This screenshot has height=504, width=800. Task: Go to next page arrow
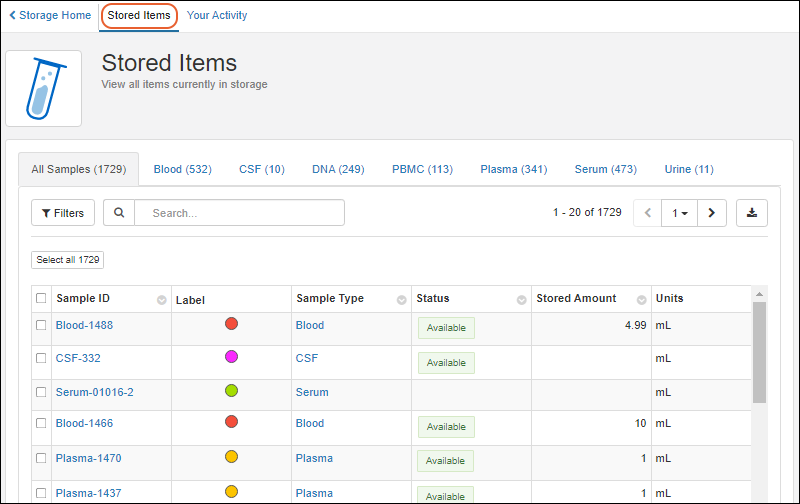pos(711,213)
